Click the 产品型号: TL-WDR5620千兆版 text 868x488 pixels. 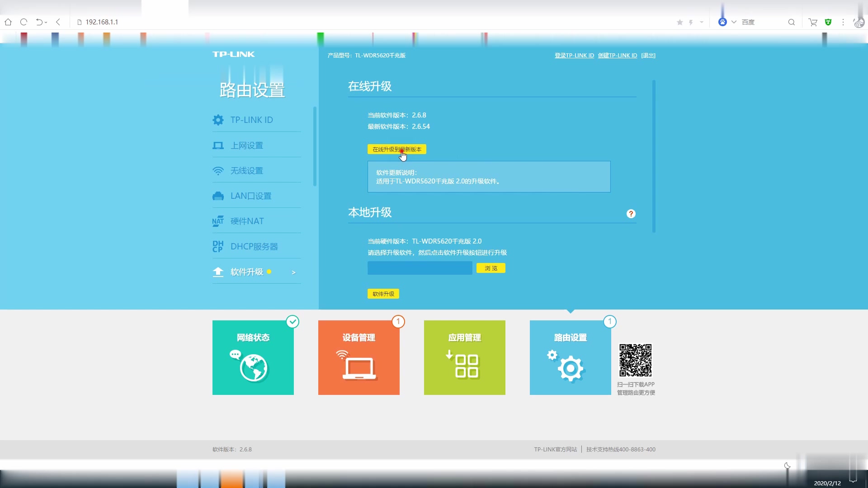pyautogui.click(x=367, y=55)
